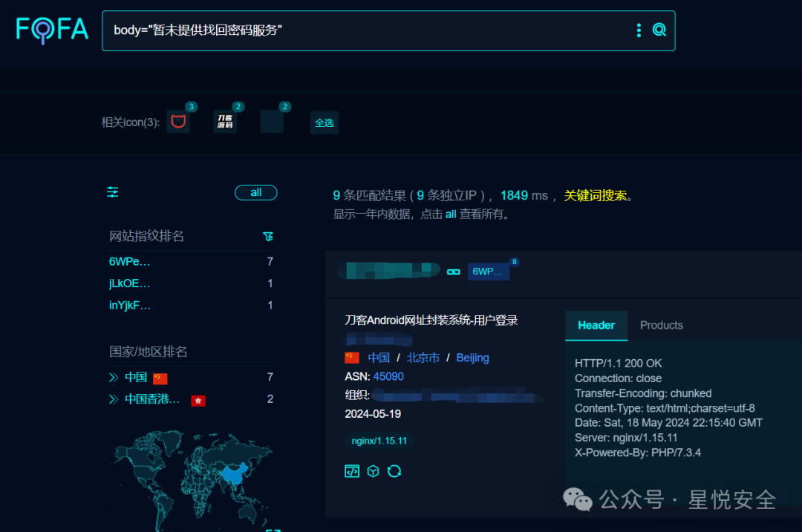Click the X-Powered-By: PHP/7.3.4 line
This screenshot has height=532, width=802.
(638, 453)
